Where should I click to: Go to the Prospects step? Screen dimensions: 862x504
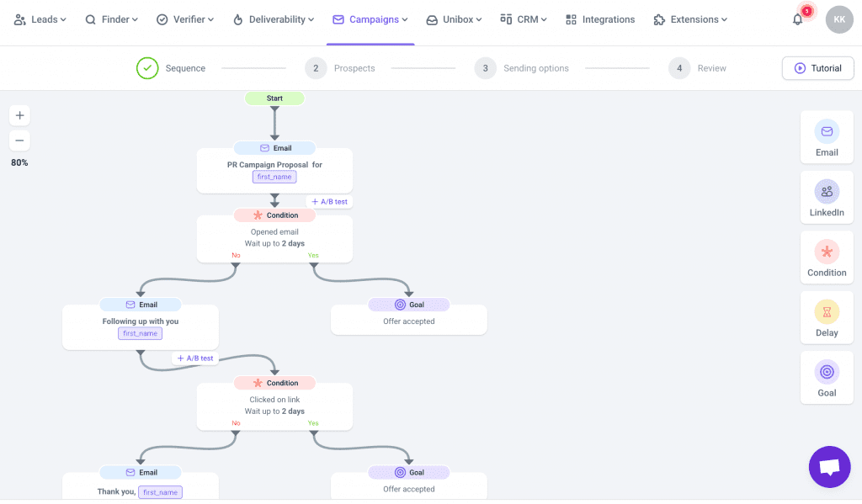coord(340,68)
